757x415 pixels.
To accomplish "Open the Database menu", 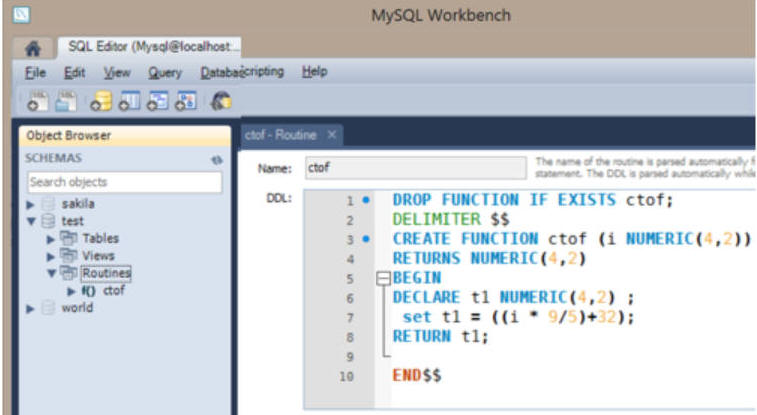I will [220, 73].
